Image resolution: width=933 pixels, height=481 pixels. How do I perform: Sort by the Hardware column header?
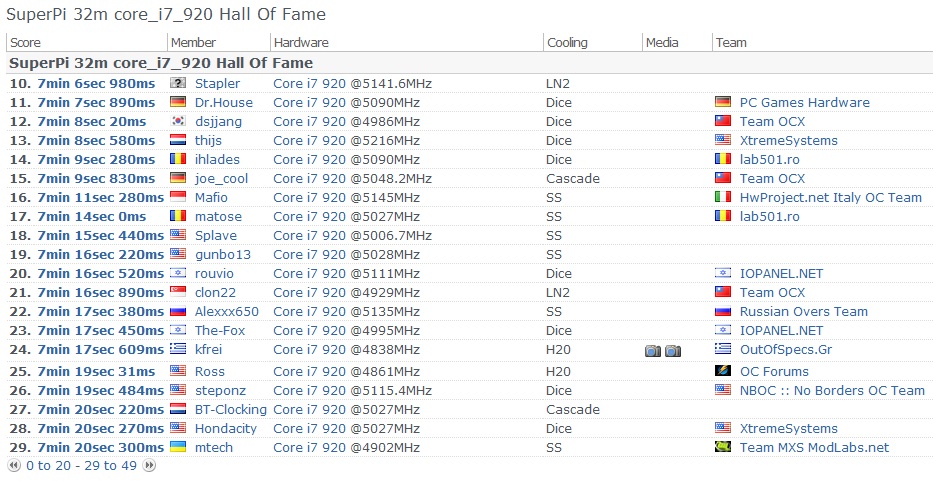(x=301, y=42)
